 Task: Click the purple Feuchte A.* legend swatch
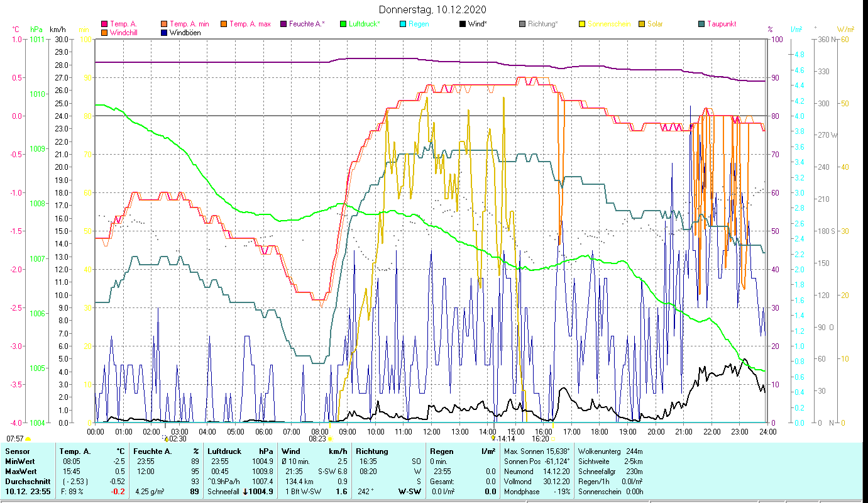click(x=283, y=24)
